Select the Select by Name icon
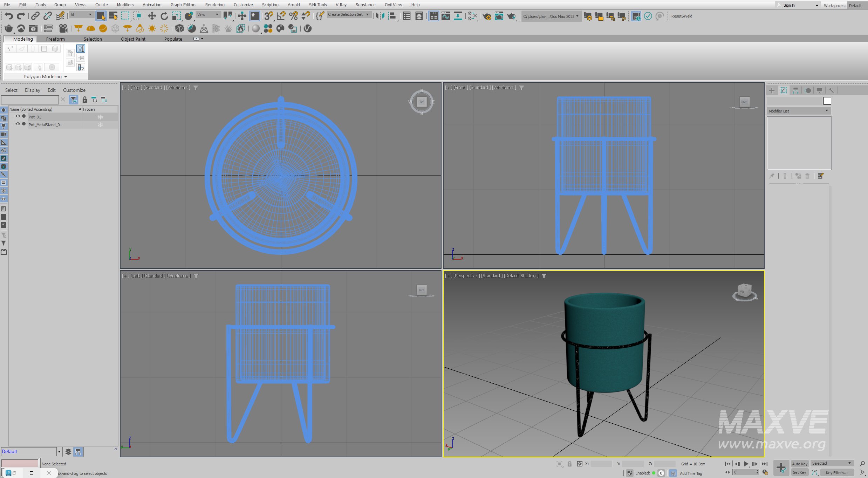The width and height of the screenshot is (868, 478). coord(113,16)
